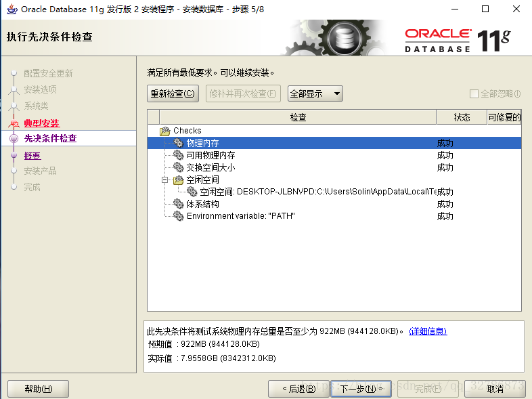Go to 典型安装 step link

pos(42,123)
